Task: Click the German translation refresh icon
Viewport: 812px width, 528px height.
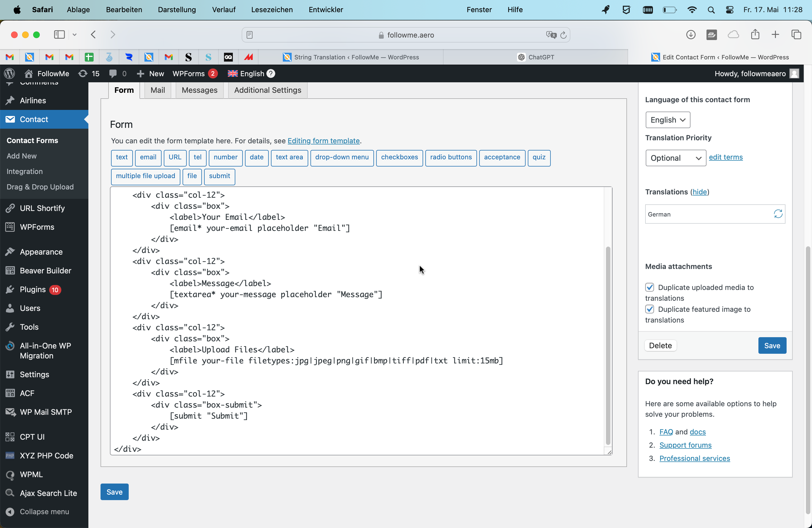Action: tap(778, 214)
